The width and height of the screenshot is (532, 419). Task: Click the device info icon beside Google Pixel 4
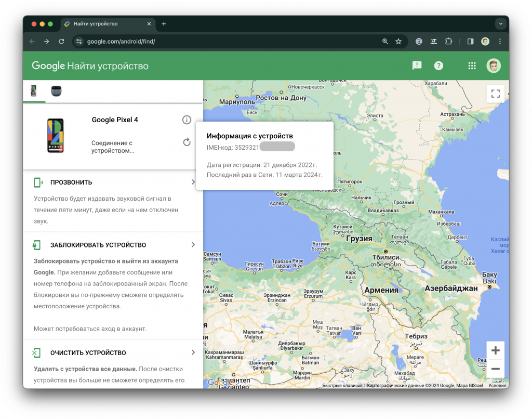coord(187,120)
